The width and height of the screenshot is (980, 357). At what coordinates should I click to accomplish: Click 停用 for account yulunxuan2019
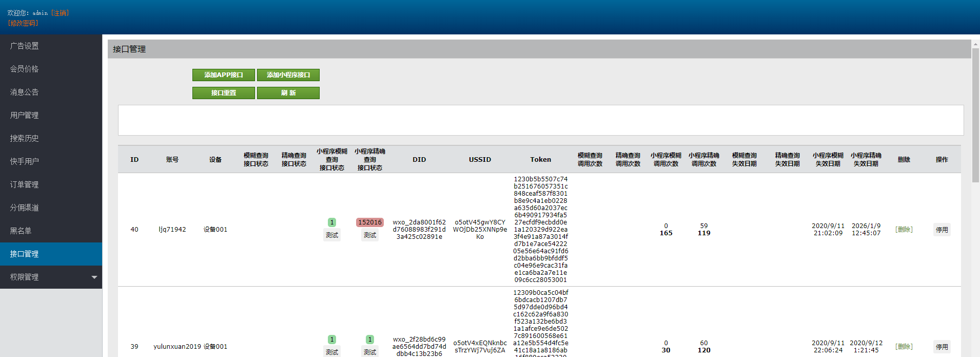pos(942,347)
